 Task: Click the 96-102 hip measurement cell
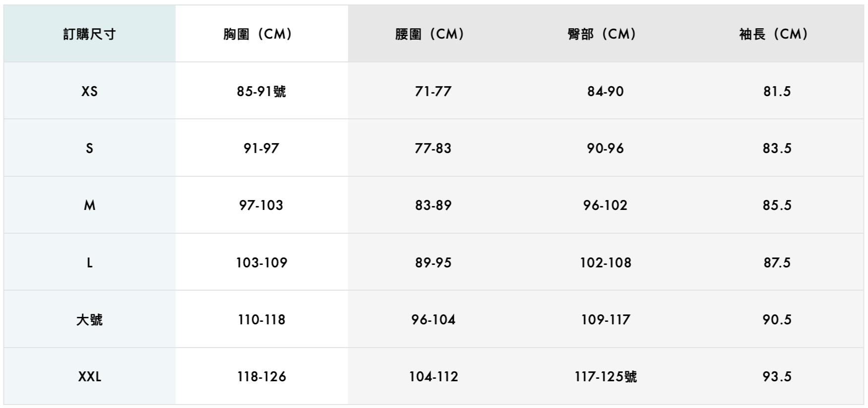click(x=605, y=205)
